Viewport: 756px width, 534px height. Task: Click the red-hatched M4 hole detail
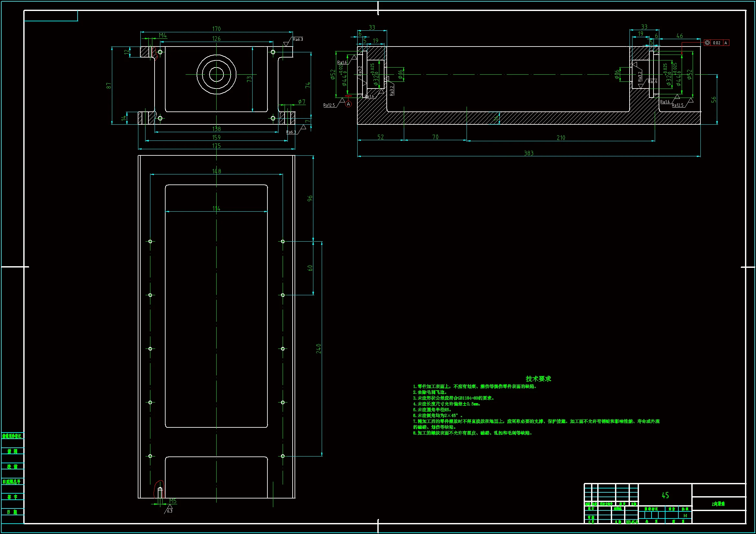(x=153, y=52)
